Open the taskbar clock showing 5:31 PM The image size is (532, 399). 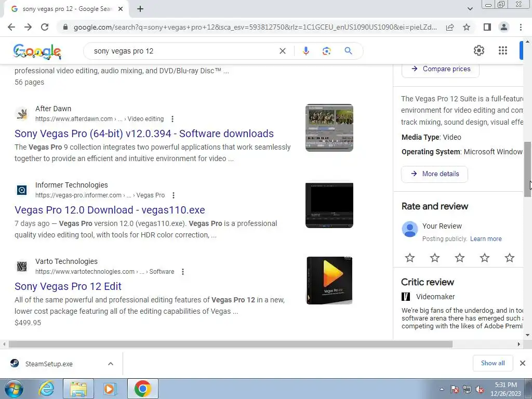click(x=506, y=389)
